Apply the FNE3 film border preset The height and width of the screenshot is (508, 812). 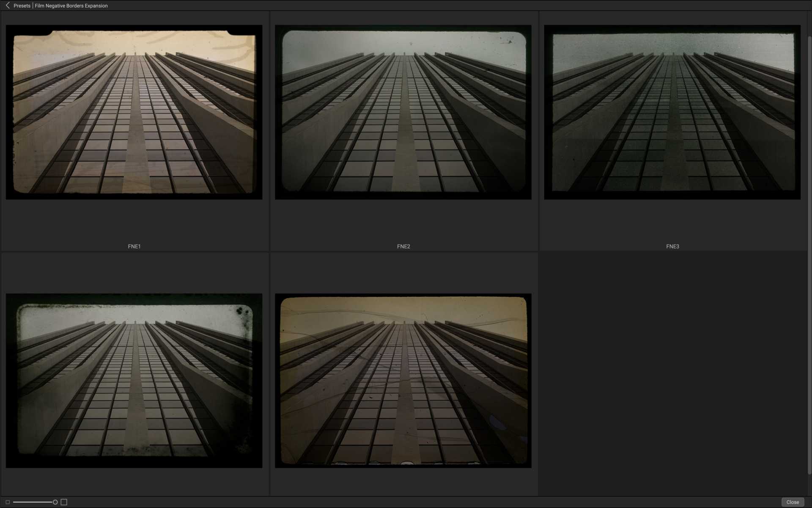pos(672,112)
